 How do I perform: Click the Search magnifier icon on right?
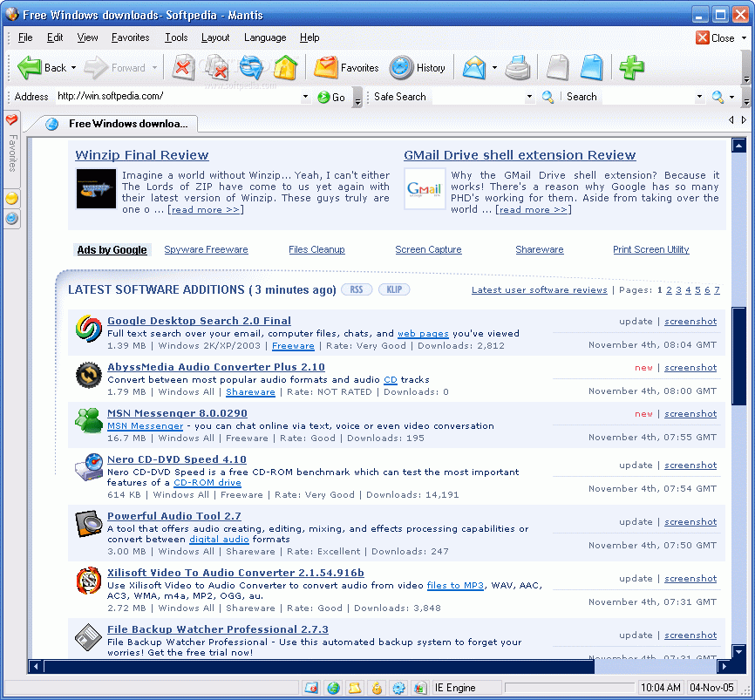(x=718, y=97)
